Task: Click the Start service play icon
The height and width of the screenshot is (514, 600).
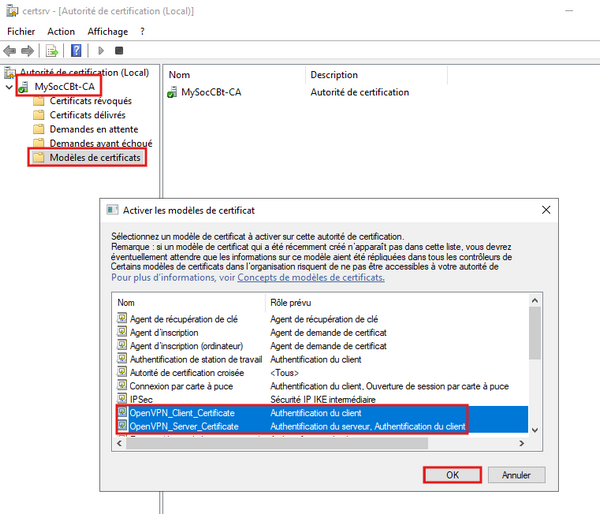Action: click(x=100, y=50)
